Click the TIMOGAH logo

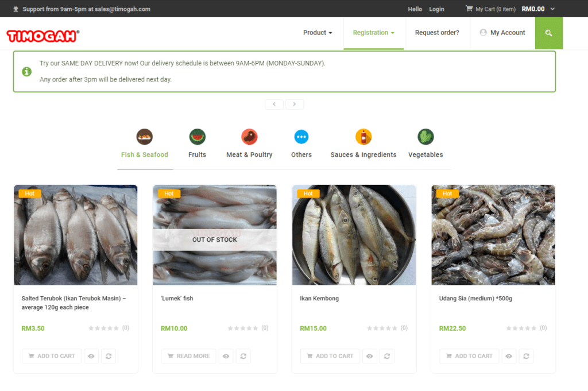[x=42, y=36]
